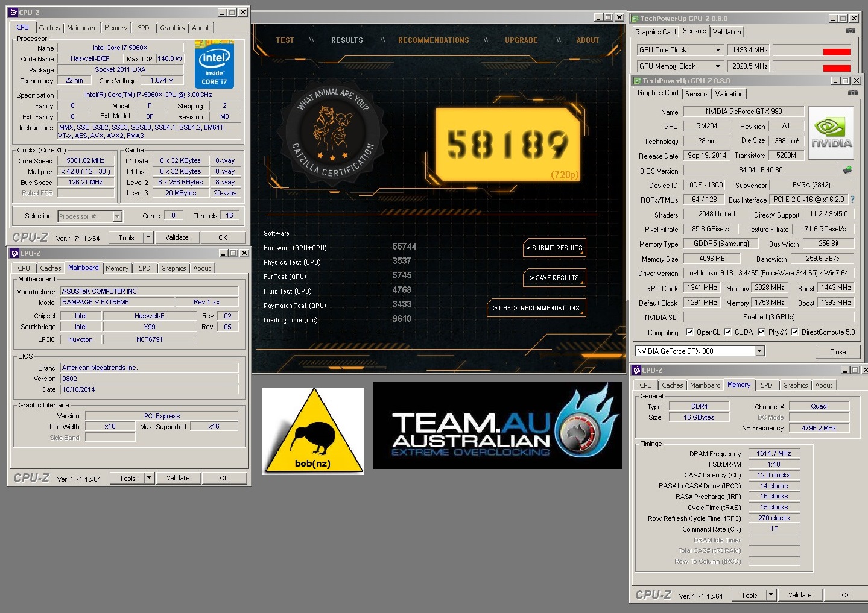This screenshot has width=868, height=613.
Task: Click the DRAM Frequency 1514.7 MHz field
Action: point(774,453)
